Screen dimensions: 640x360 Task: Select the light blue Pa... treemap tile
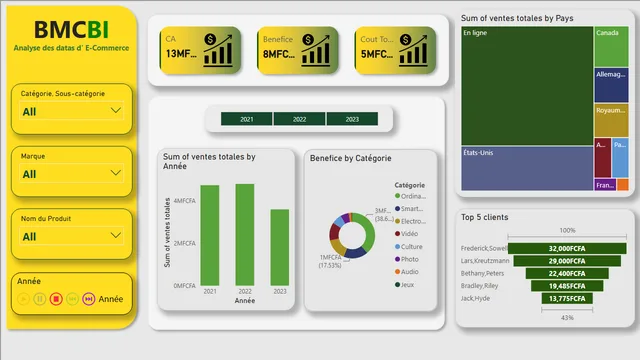620,158
